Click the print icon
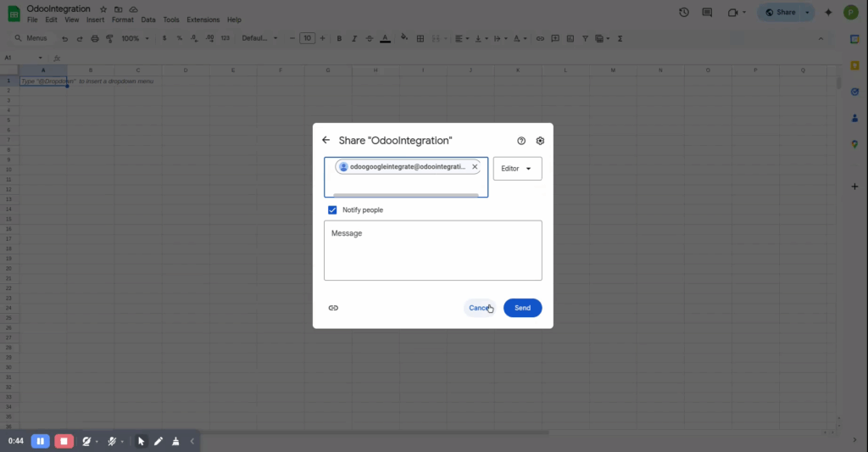The image size is (868, 452). pyautogui.click(x=95, y=39)
